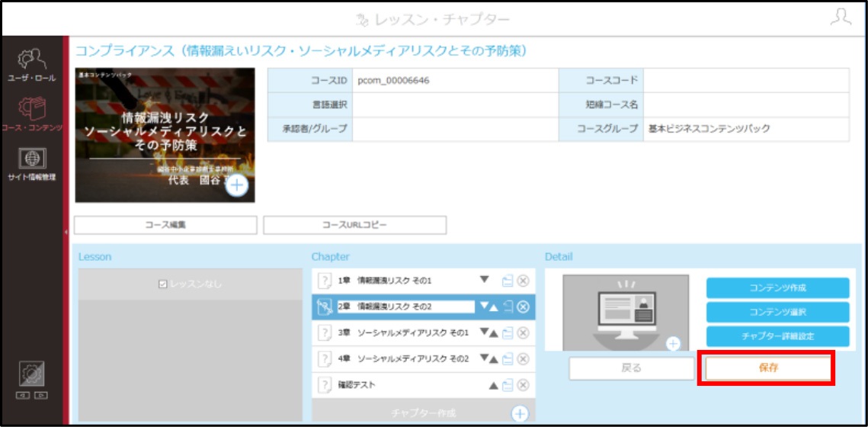The width and height of the screenshot is (868, 427).
Task: Select the 確認テスト chapter row
Action: [x=424, y=385]
